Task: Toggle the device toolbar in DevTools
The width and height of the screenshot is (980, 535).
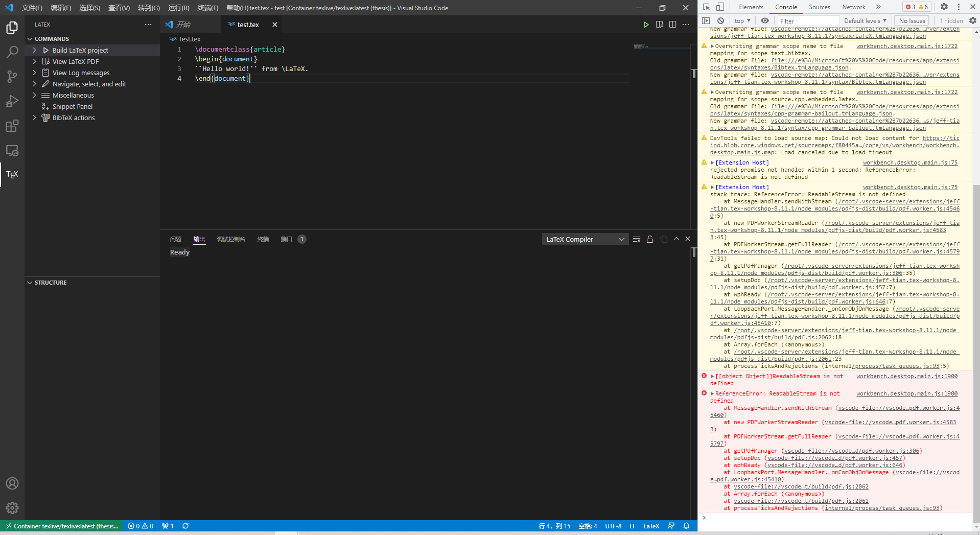Action: [x=719, y=7]
